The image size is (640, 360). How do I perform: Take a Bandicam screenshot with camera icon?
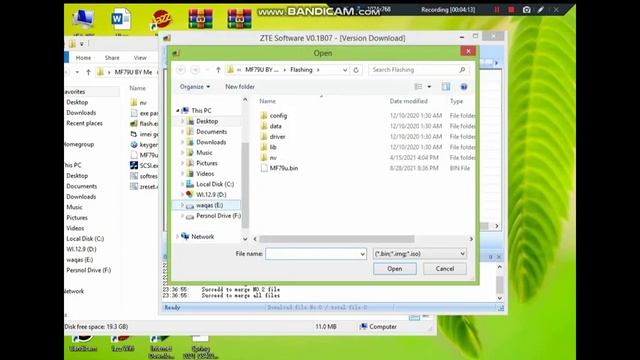(527, 9)
